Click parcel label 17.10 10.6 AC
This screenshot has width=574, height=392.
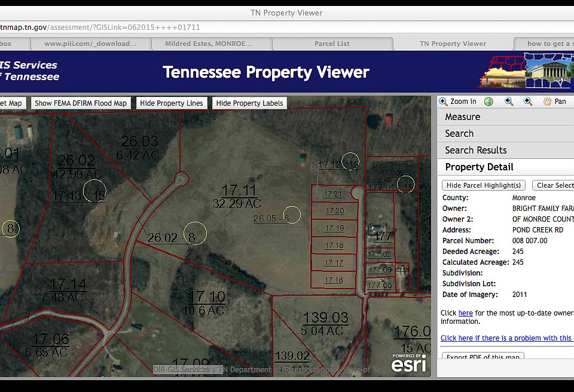205,304
